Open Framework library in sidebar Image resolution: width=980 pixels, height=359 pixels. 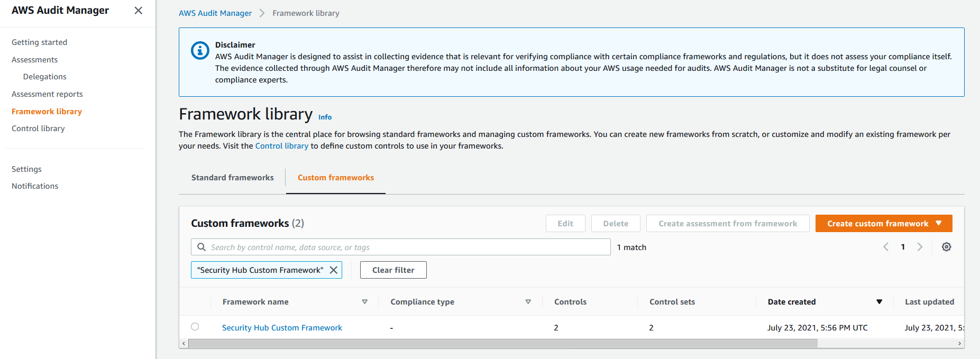(x=47, y=112)
